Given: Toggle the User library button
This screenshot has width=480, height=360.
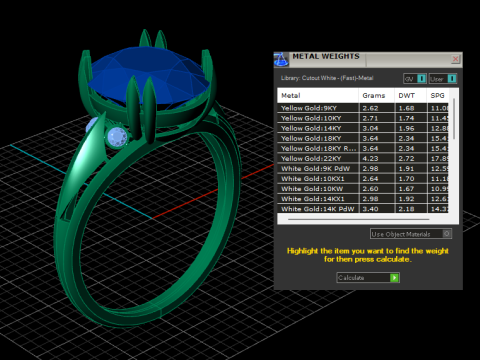Looking at the screenshot, I should (x=443, y=79).
